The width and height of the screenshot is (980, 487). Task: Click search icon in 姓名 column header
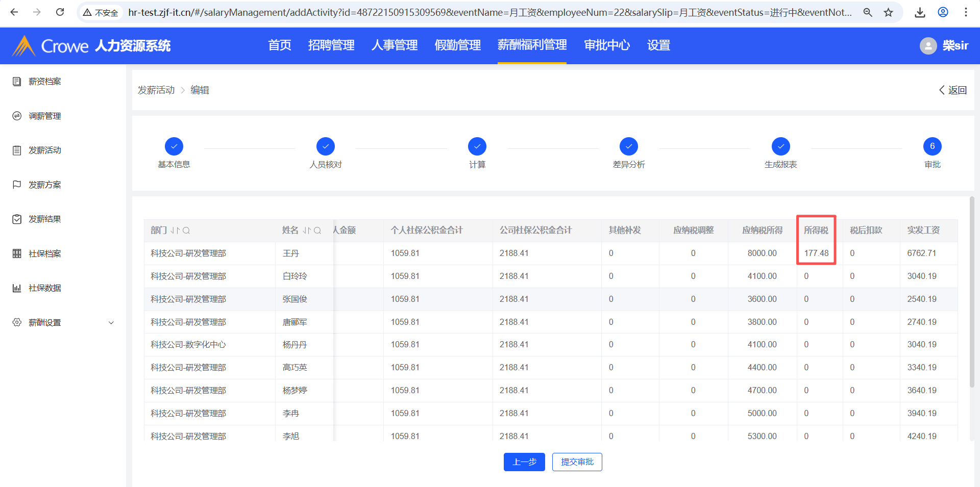point(317,230)
